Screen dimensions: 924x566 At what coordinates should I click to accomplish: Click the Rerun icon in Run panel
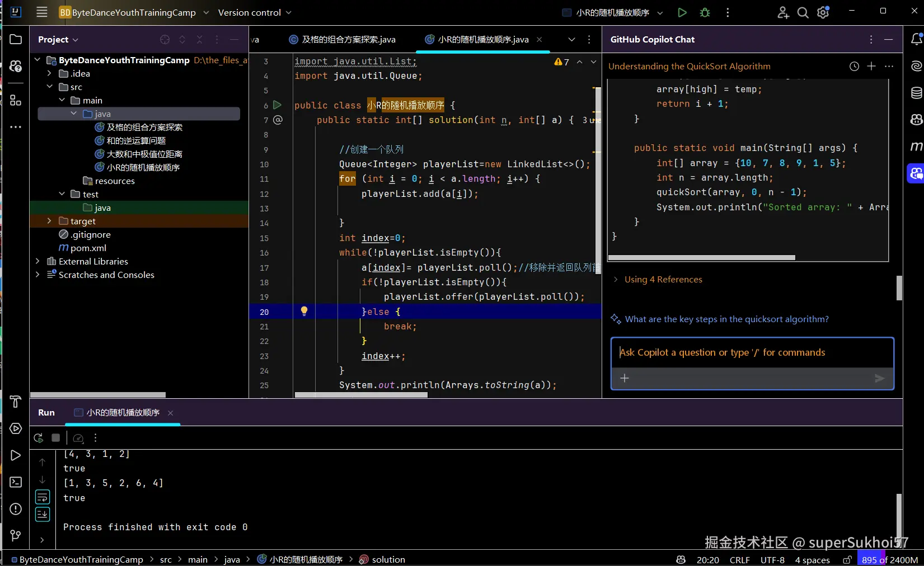[x=38, y=438]
